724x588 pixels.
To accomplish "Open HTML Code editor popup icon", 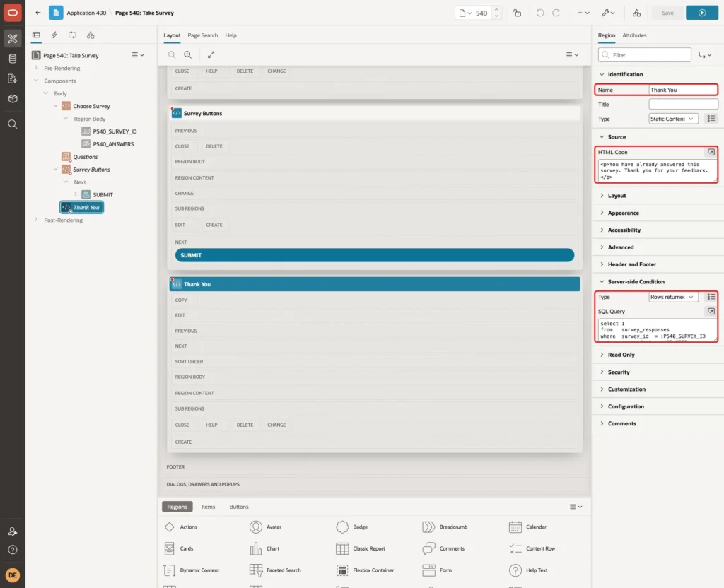I will [x=711, y=152].
